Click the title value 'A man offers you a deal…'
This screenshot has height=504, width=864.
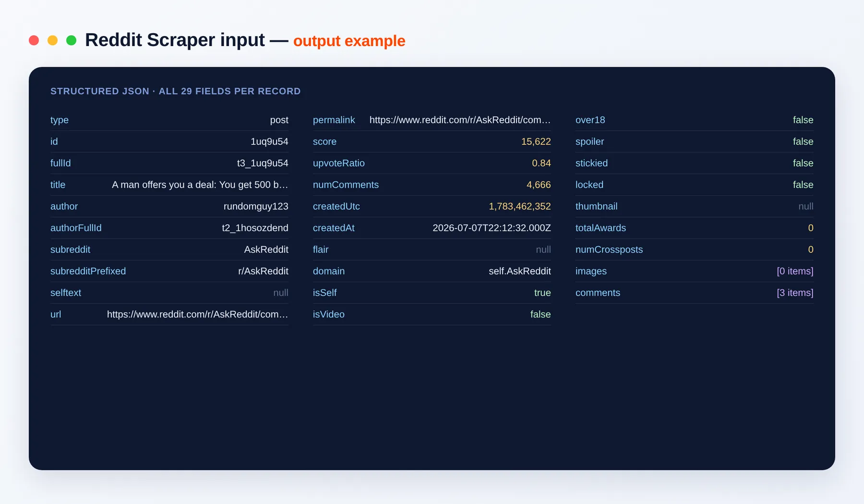click(x=200, y=185)
